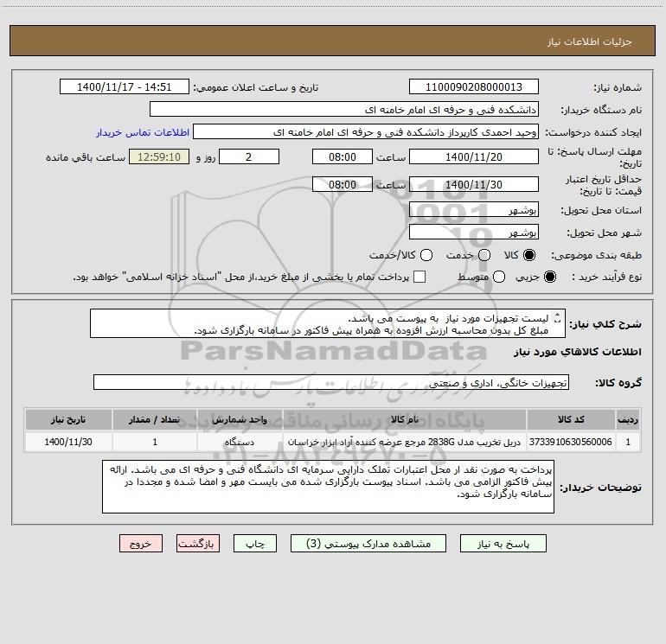Image resolution: width=666 pixels, height=644 pixels.
Task: Click the بازگشت back button
Action: [x=198, y=544]
